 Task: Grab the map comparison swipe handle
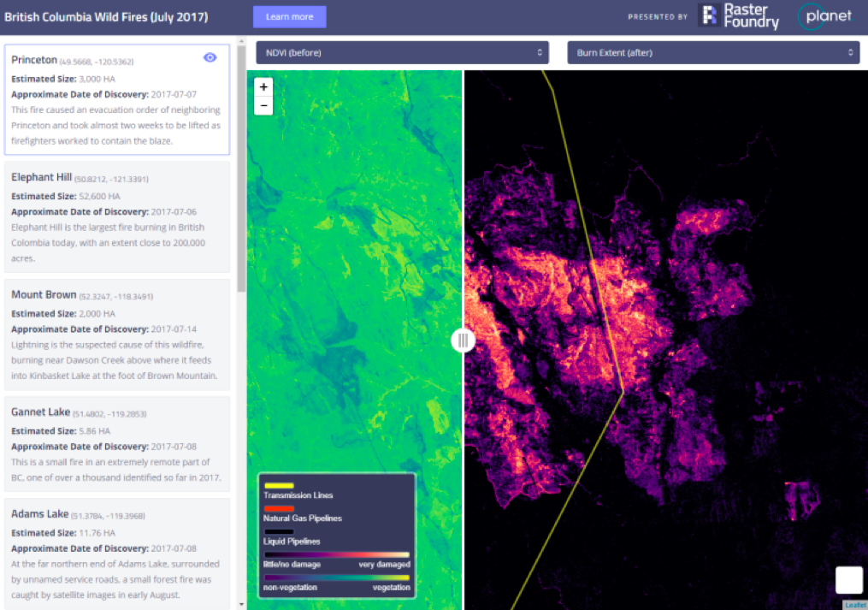(x=463, y=341)
